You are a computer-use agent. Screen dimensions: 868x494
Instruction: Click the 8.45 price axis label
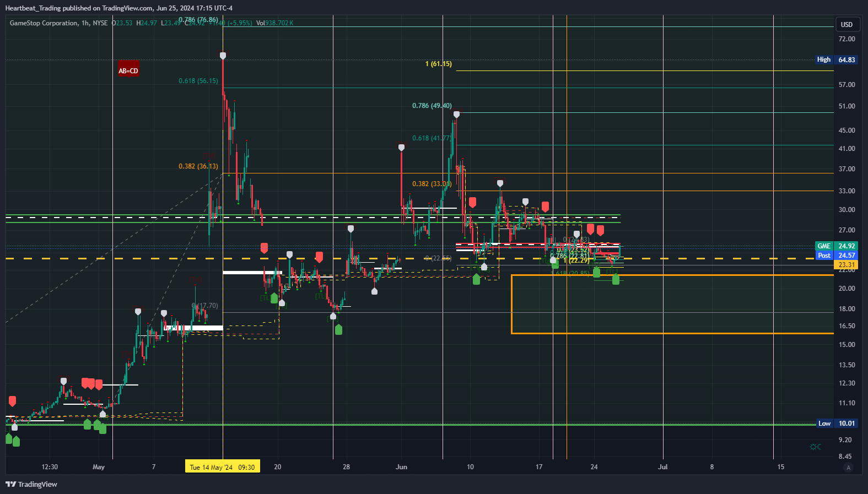845,457
